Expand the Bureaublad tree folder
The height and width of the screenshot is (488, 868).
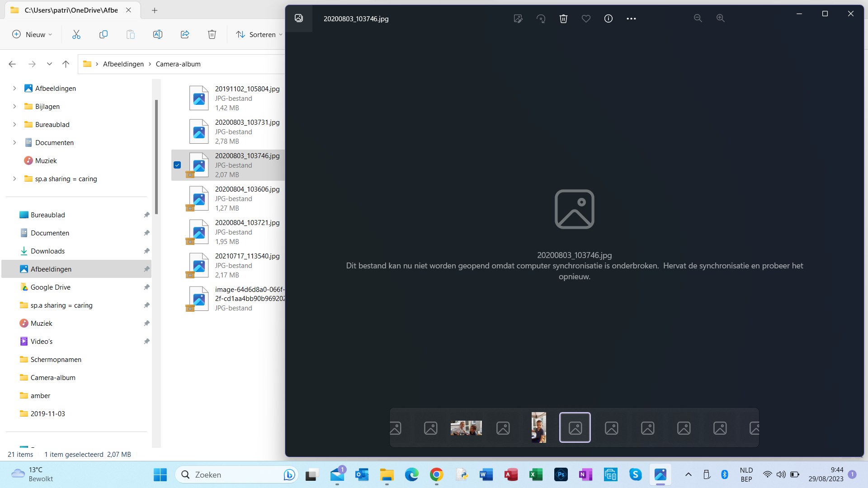pos(14,124)
